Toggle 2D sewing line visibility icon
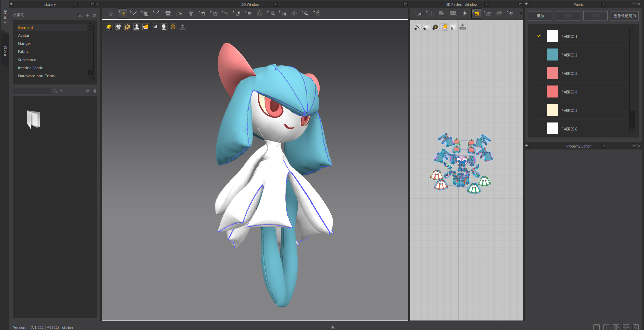The width and height of the screenshot is (644, 330). (417, 27)
